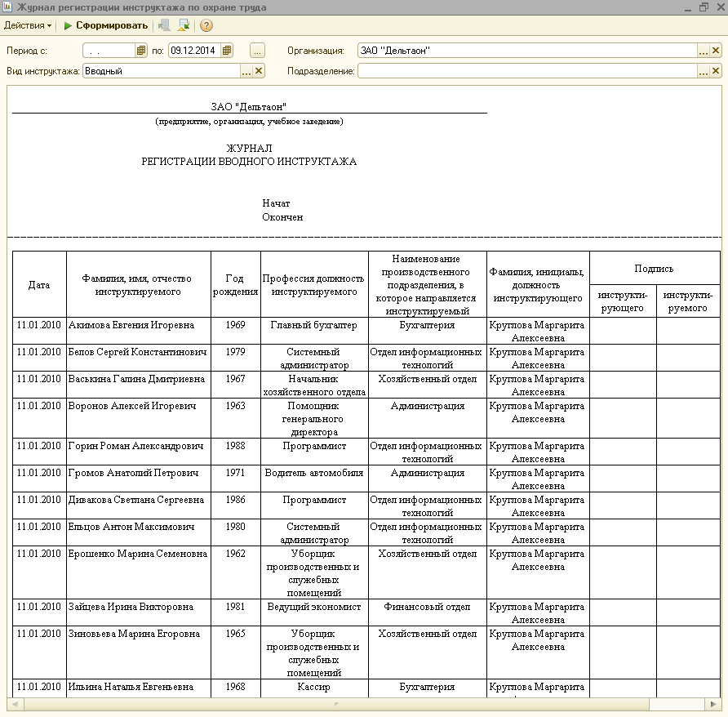Open calendar for the Период с date field
Screen dimensions: 728x717
(141, 51)
